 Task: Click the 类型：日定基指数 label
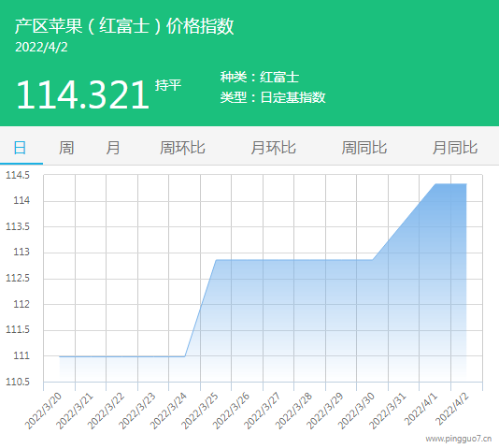(x=273, y=97)
